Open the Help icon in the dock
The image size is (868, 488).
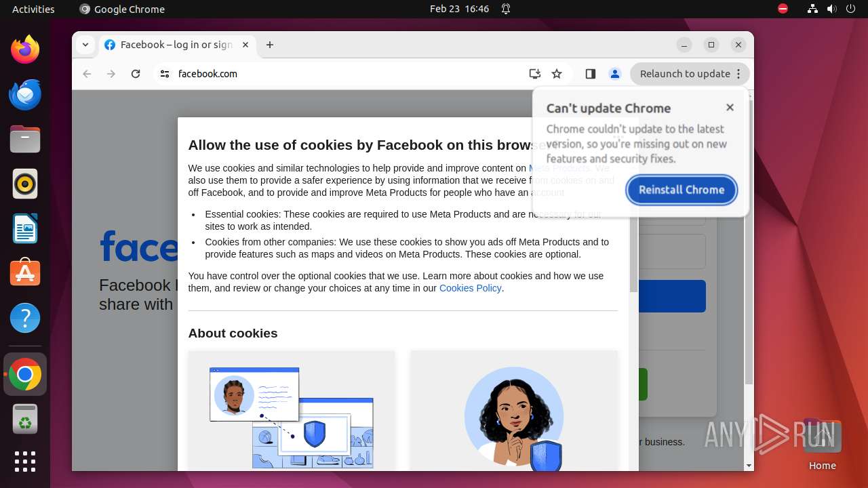[x=25, y=318]
